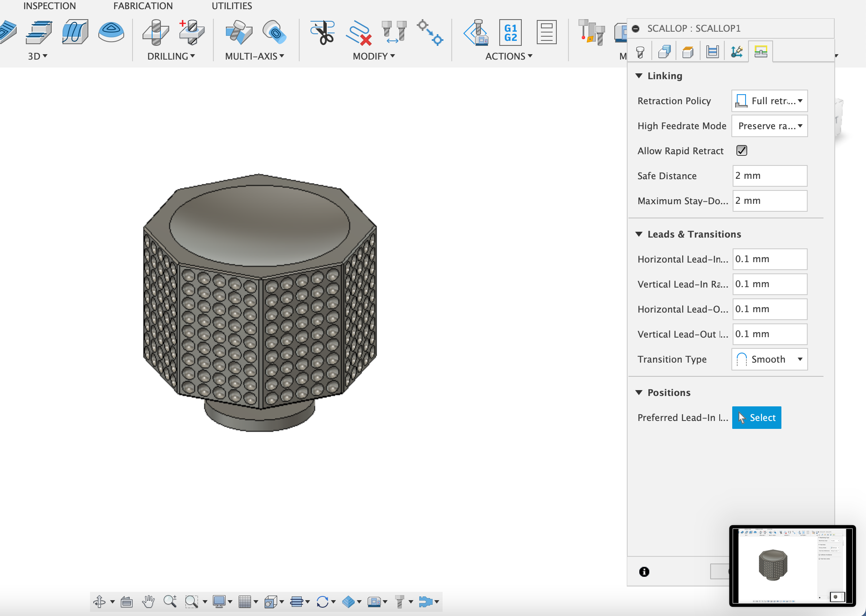Click the Trim toolpath scissors icon
Screen dimensions: 866x616
pos(323,32)
